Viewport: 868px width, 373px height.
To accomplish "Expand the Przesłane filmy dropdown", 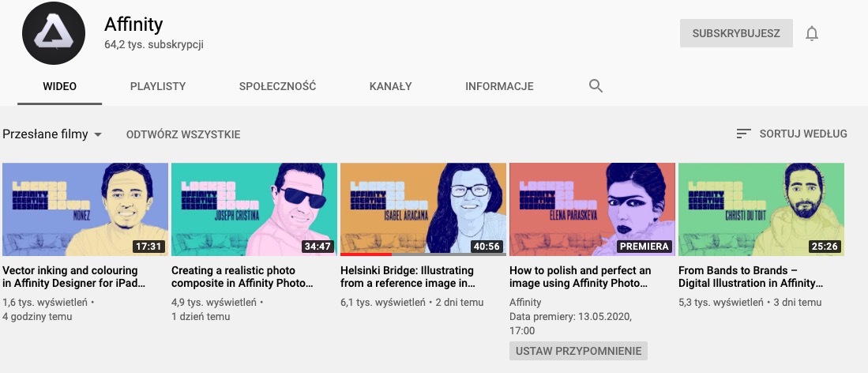I will click(52, 134).
